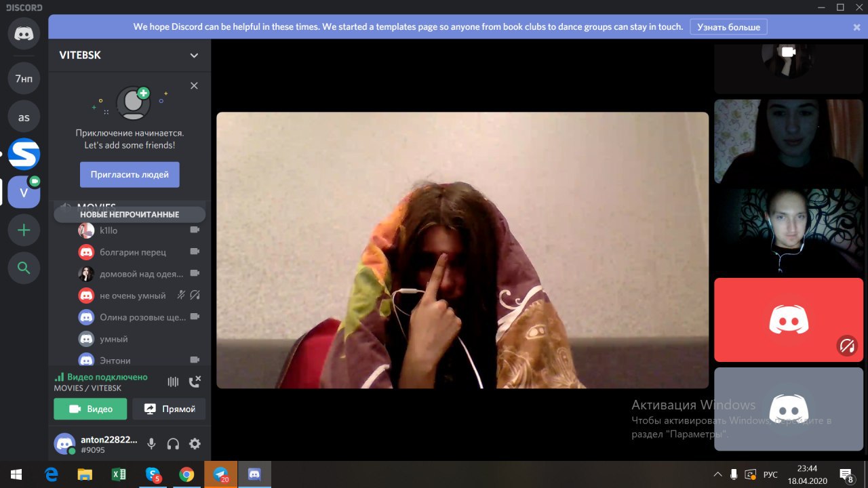The height and width of the screenshot is (488, 868).
Task: Click muted mic icon beside не очень умный
Action: pos(181,295)
